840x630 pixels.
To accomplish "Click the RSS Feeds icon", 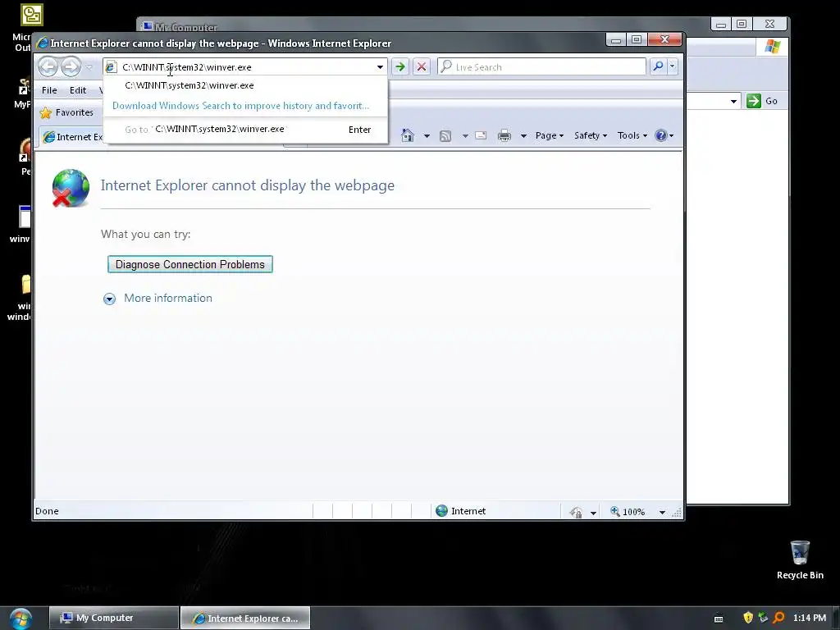I will [x=445, y=135].
